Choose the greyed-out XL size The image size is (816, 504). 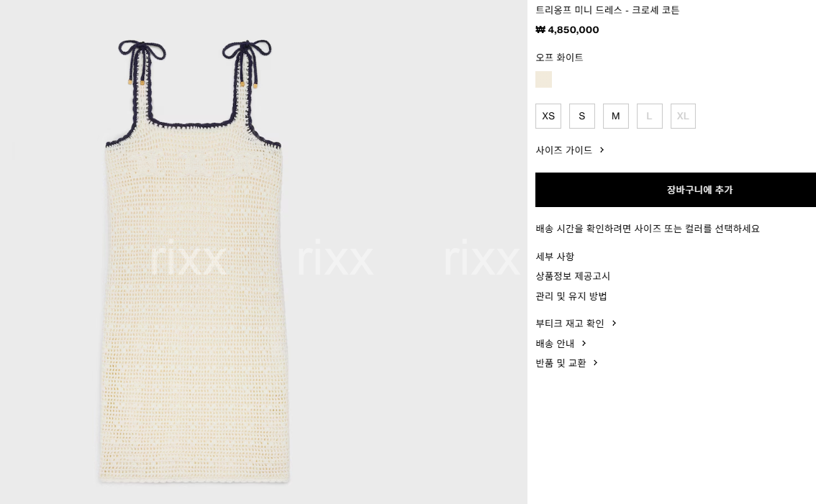[683, 116]
